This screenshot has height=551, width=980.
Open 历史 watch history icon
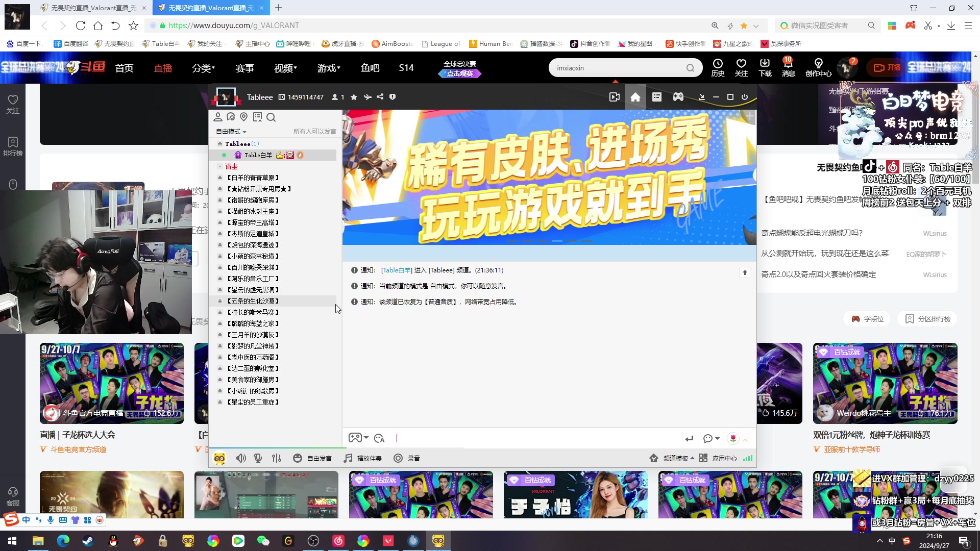pos(718,67)
